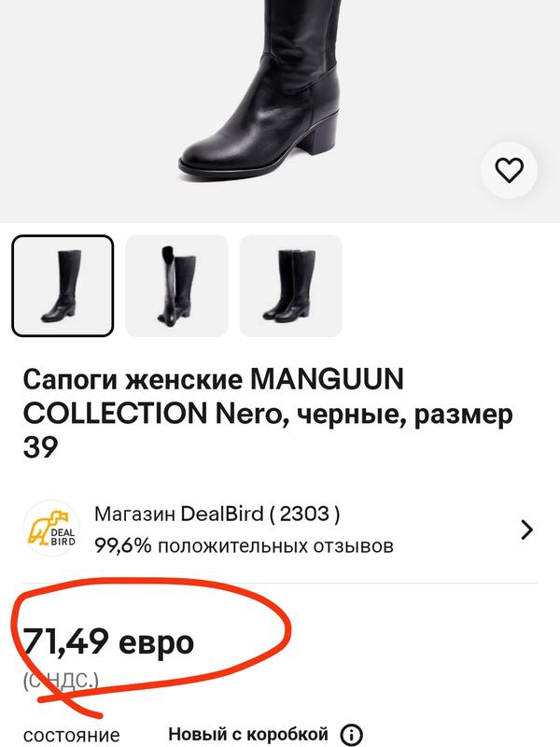Tap the number 39 in the title
This screenshot has height=747, width=560.
pyautogui.click(x=40, y=447)
